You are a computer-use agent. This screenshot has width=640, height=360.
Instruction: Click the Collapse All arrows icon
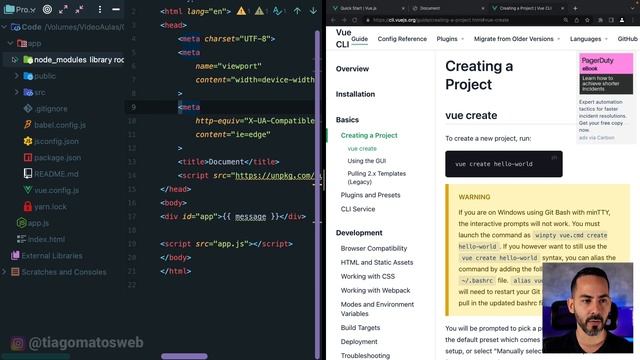point(79,9)
